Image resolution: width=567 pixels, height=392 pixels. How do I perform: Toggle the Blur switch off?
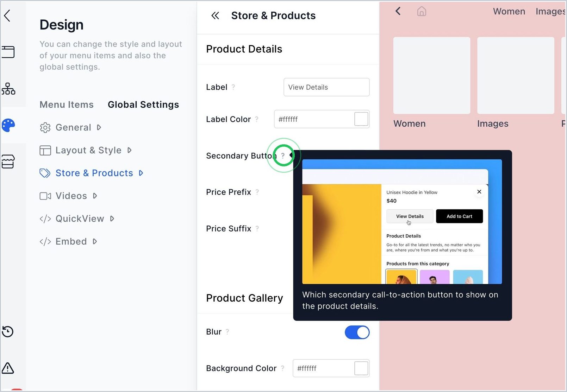357,332
